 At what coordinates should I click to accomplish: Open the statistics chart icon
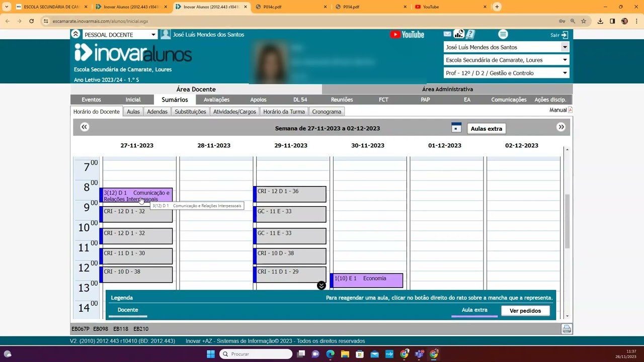[x=458, y=34]
